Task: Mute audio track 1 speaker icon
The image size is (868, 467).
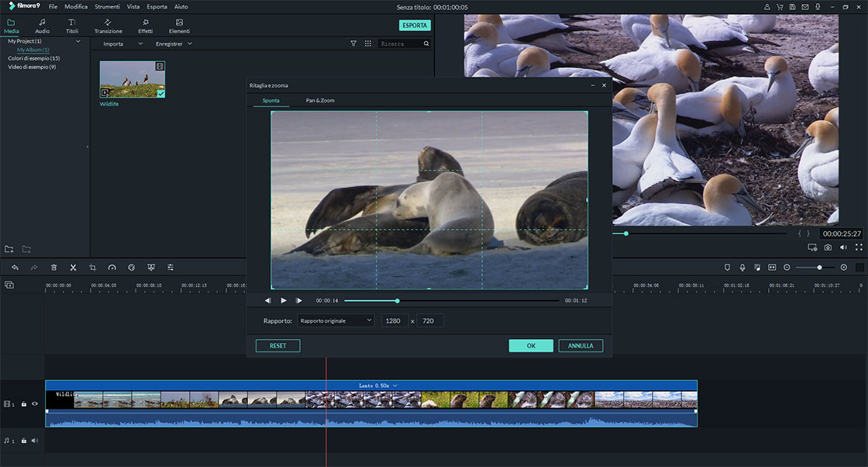Action: tap(35, 441)
